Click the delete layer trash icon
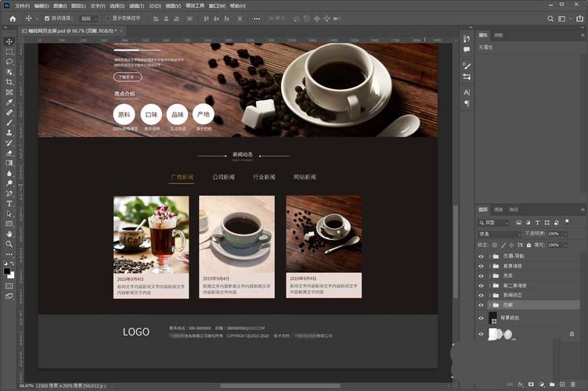This screenshot has height=391, width=588. point(574,384)
